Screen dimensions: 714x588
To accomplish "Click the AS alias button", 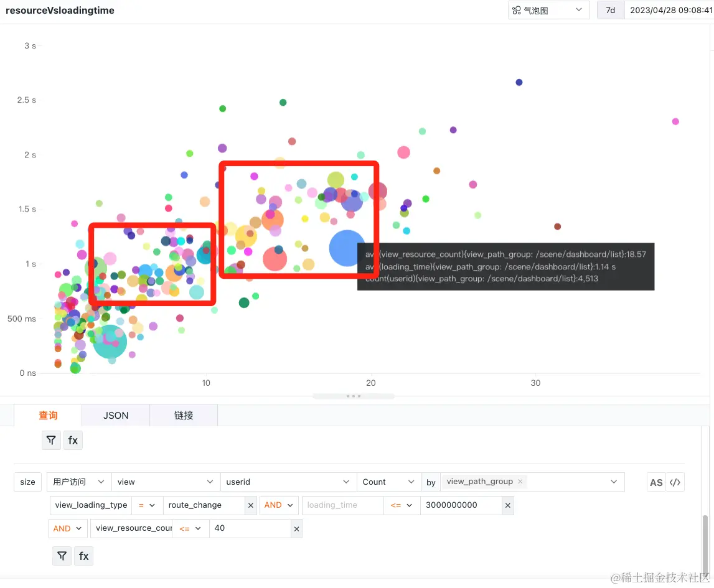I will 656,482.
